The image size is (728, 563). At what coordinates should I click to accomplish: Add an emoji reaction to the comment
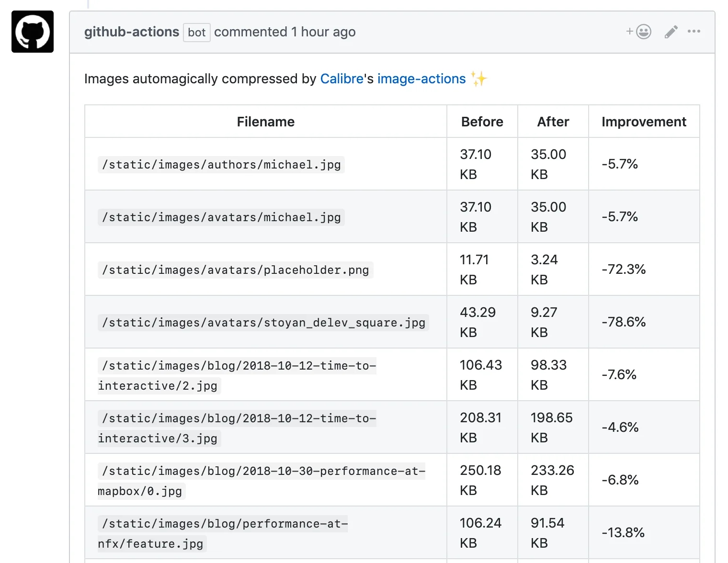pos(639,32)
